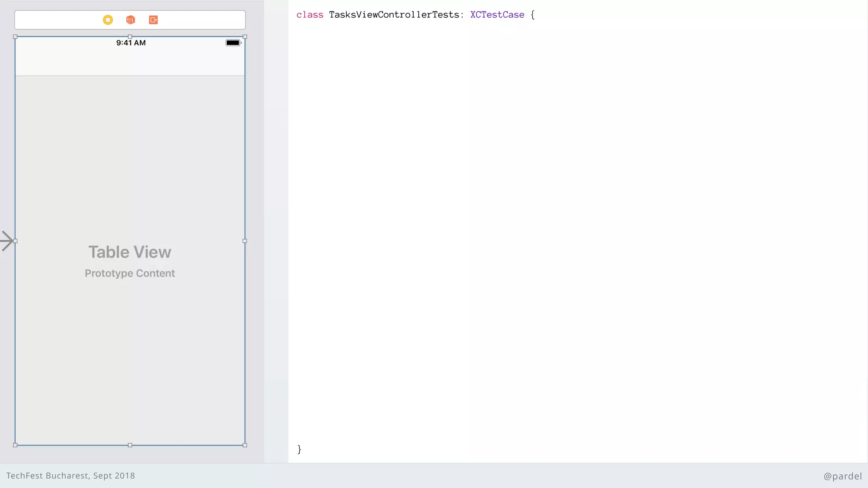Click the Prototype Content subtitle text
868x488 pixels.
coord(130,273)
